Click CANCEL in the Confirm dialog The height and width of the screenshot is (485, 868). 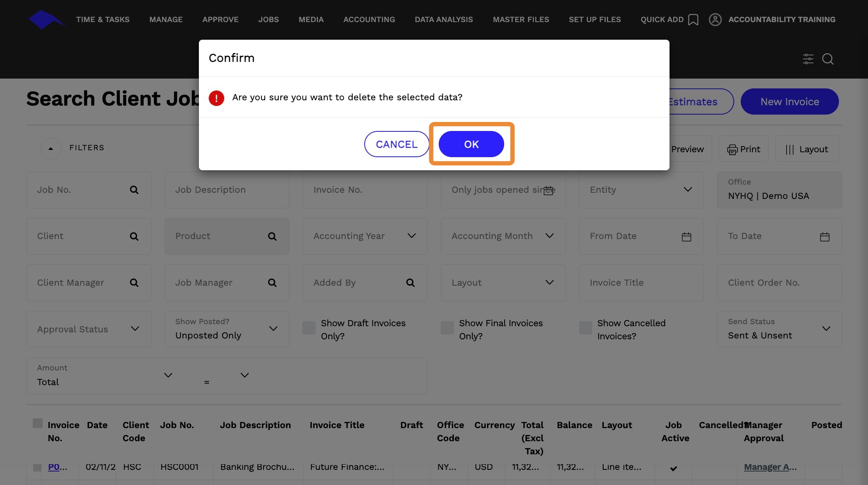(396, 144)
